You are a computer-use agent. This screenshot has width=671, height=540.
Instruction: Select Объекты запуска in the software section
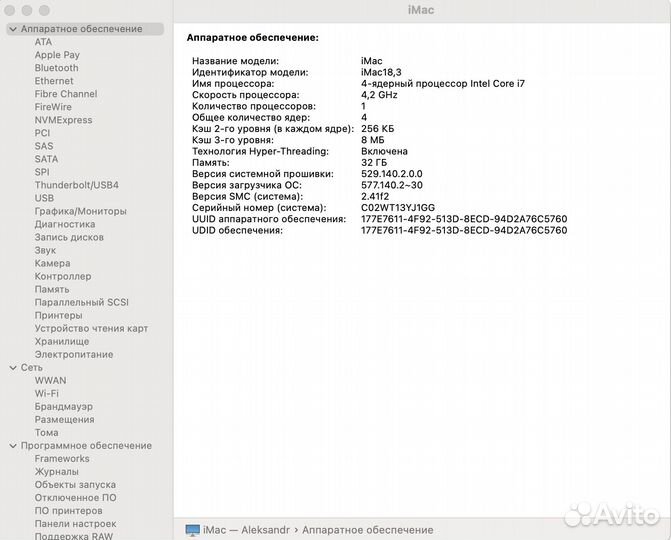point(75,485)
